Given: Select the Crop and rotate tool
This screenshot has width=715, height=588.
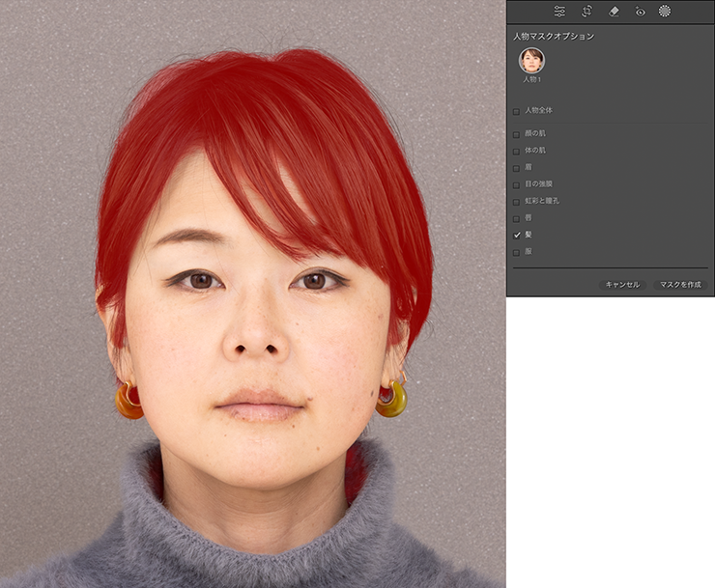Looking at the screenshot, I should 586,12.
